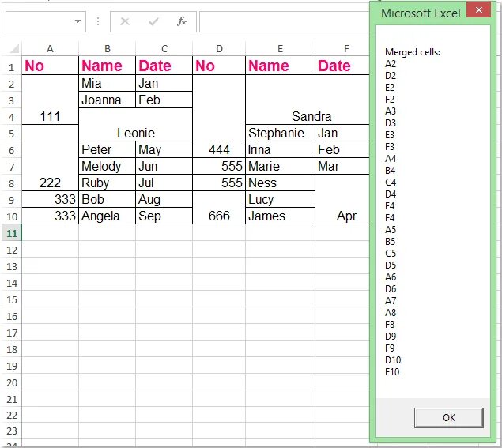Click the merged cell containing 111
This screenshot has height=448, width=502.
point(50,100)
